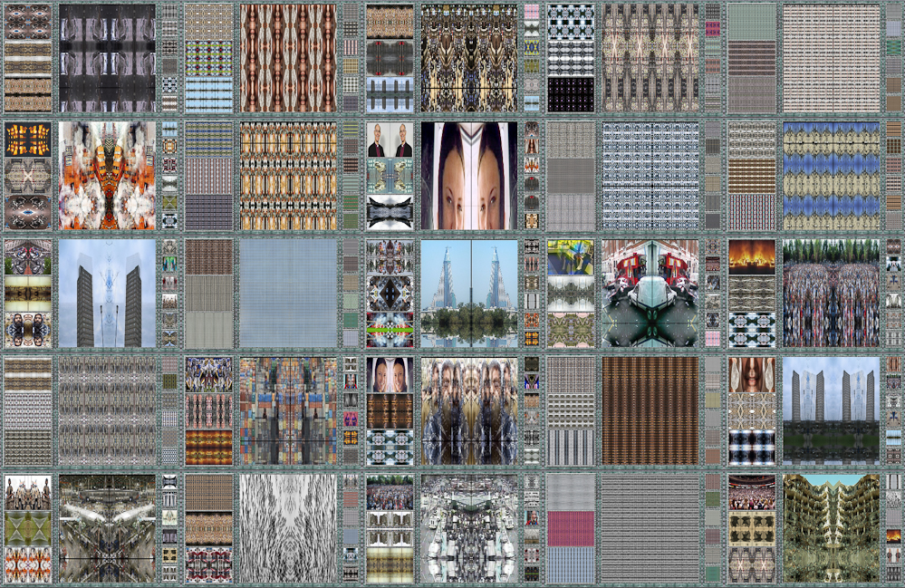Open the large mirrored woman's eyes image
Screen dimensions: 905x588
(x=468, y=176)
